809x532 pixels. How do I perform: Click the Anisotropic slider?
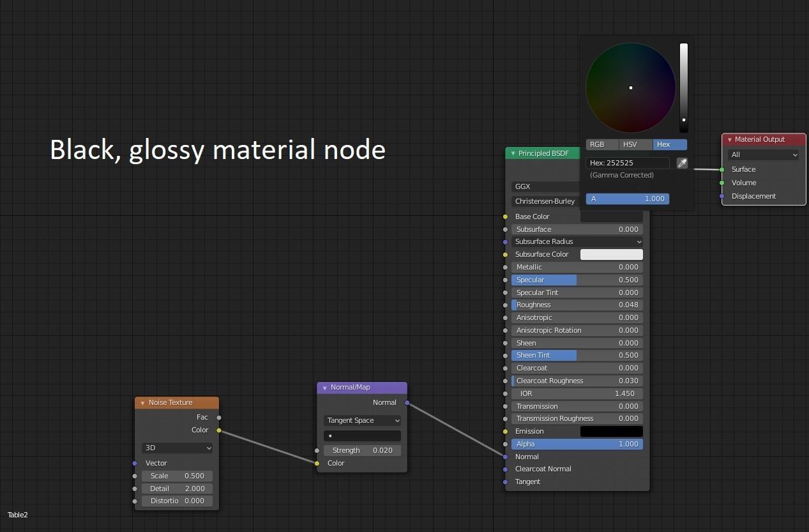[577, 317]
